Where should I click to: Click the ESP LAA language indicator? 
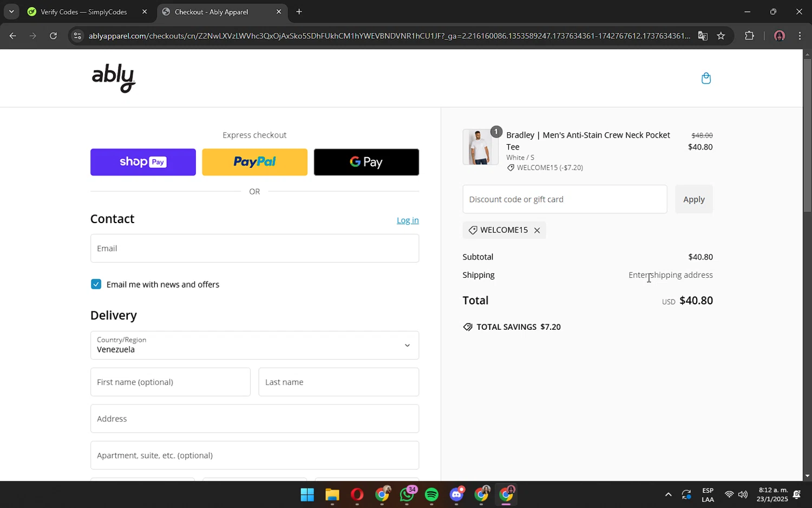click(x=708, y=495)
